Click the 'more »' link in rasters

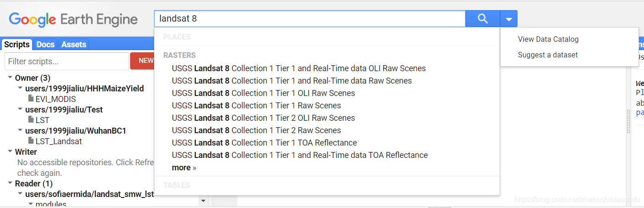tap(184, 168)
